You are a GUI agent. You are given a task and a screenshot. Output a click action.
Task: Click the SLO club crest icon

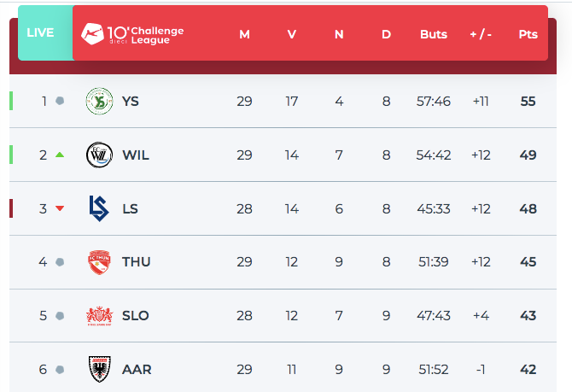pos(99,316)
